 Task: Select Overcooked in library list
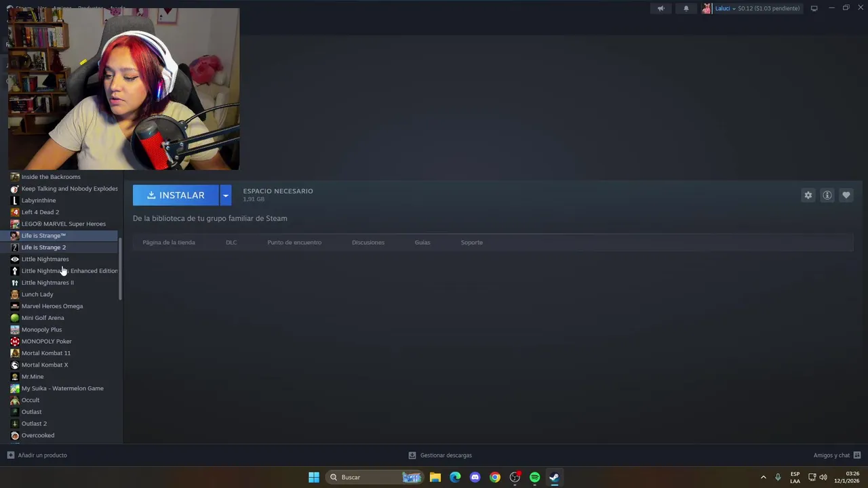(x=38, y=435)
